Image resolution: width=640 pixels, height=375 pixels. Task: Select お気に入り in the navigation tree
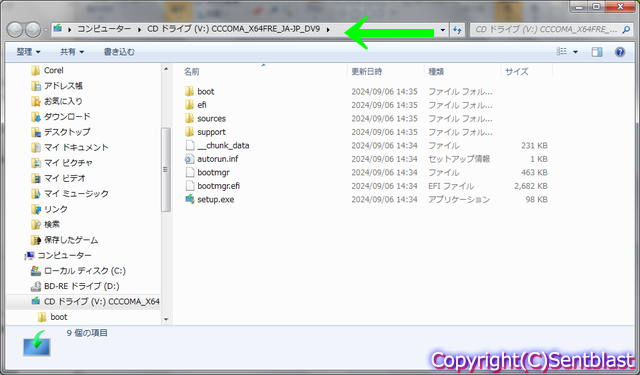point(63,101)
